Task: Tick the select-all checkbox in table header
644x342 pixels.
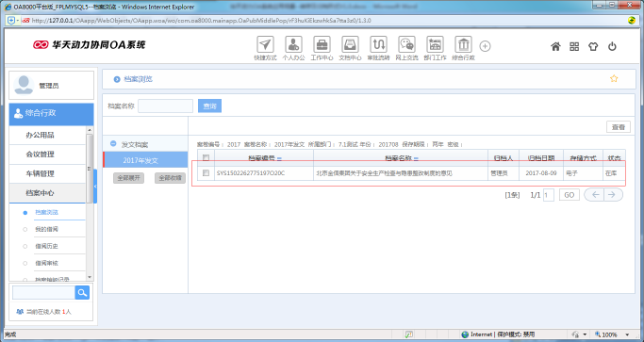Action: tap(206, 158)
